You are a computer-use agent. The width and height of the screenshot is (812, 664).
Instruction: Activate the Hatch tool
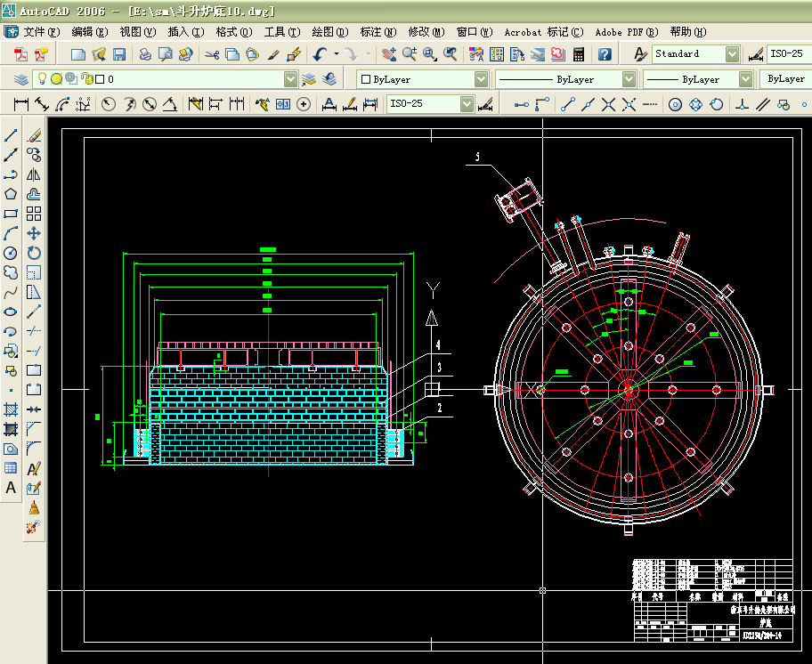[x=12, y=409]
